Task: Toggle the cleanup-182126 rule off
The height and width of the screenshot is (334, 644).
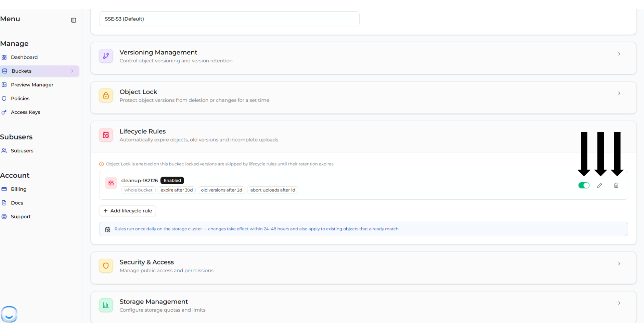Action: click(x=584, y=185)
